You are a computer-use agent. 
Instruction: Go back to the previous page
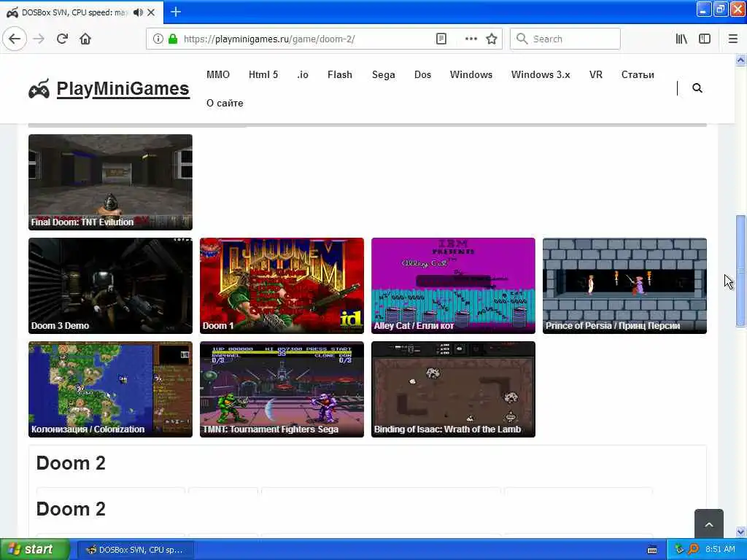click(15, 39)
